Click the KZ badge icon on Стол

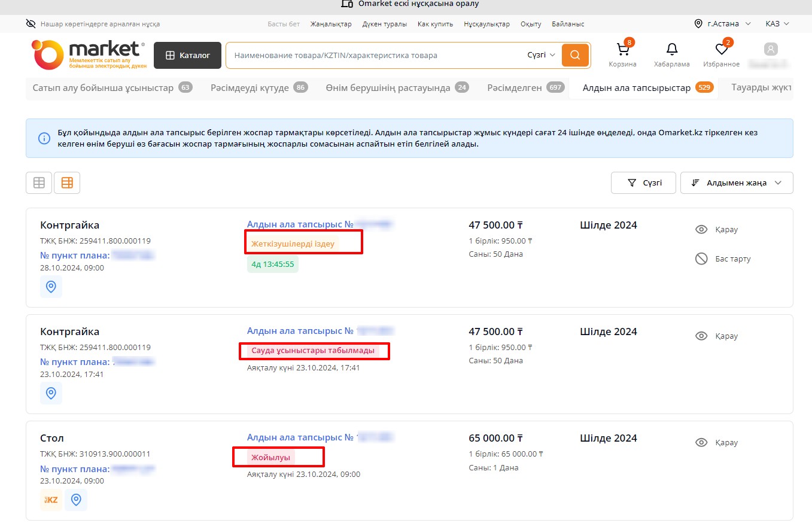click(51, 500)
